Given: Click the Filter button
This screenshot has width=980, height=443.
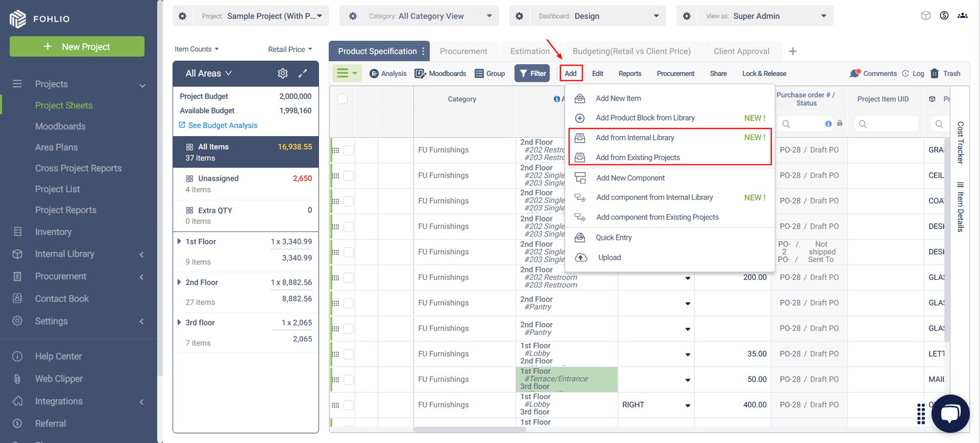Looking at the screenshot, I should pyautogui.click(x=532, y=74).
